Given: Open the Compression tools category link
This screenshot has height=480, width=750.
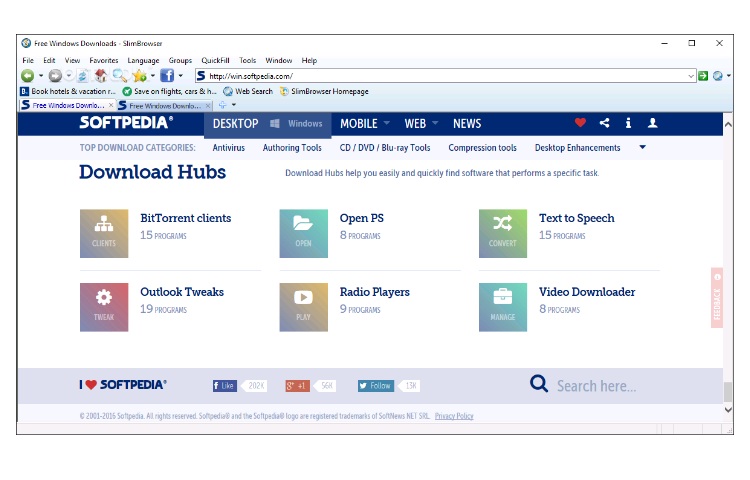Looking at the screenshot, I should pyautogui.click(x=483, y=148).
